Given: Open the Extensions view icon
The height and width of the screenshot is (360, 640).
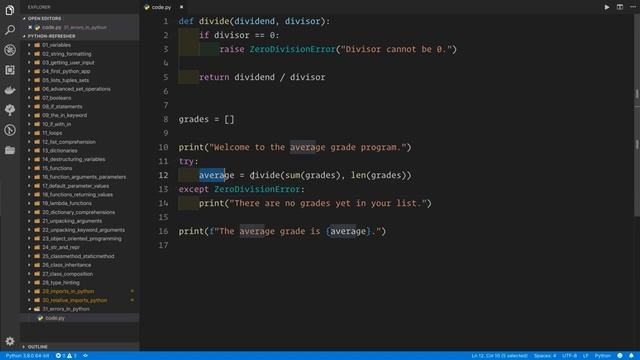Looking at the screenshot, I should (x=10, y=70).
